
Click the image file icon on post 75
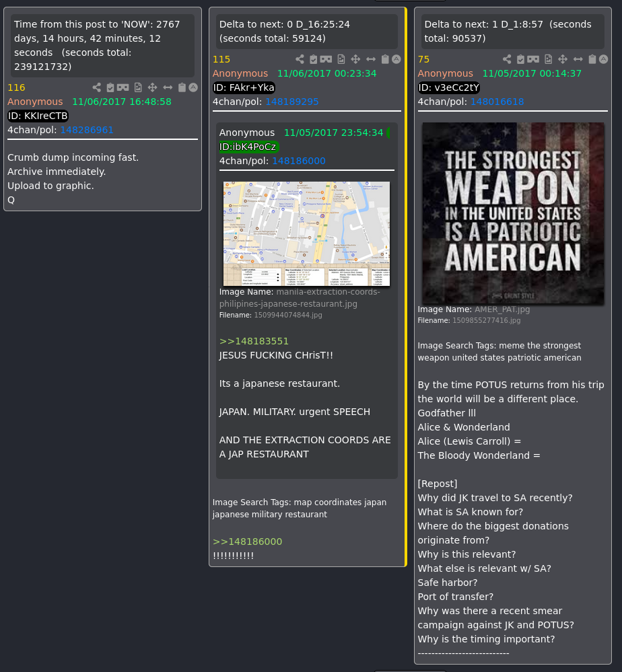[548, 59]
